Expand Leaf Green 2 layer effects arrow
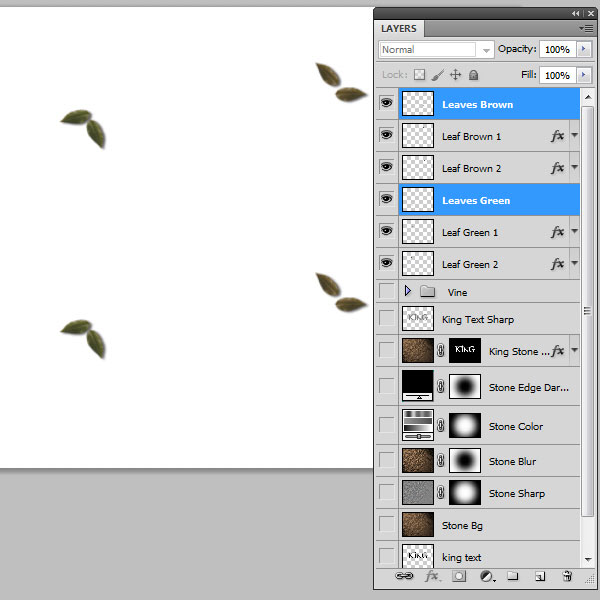 [574, 263]
